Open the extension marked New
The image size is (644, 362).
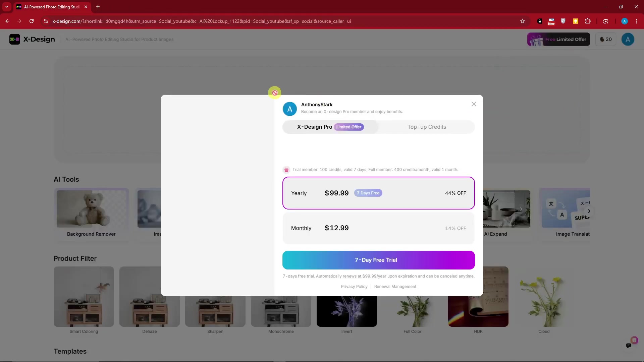coord(551,21)
